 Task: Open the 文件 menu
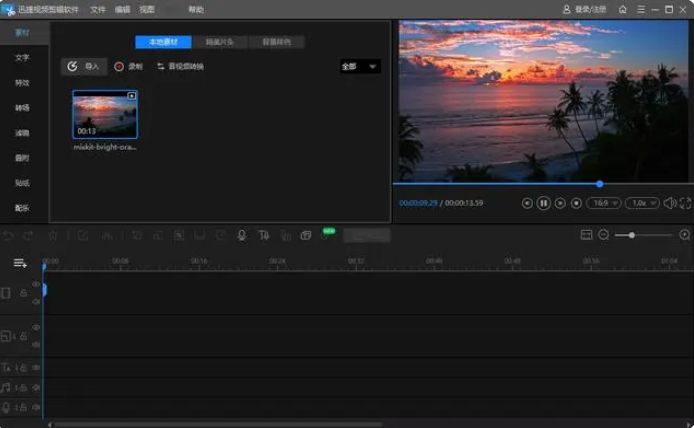tap(97, 9)
